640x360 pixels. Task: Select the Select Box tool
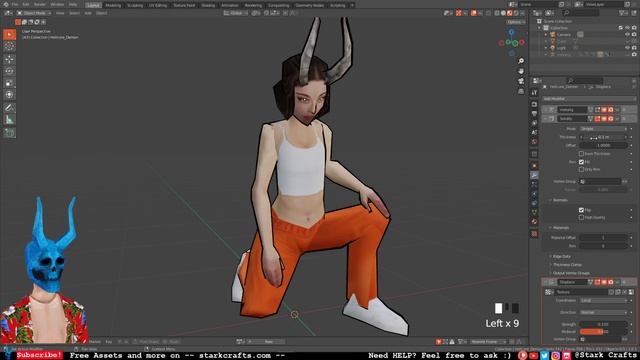[9, 34]
